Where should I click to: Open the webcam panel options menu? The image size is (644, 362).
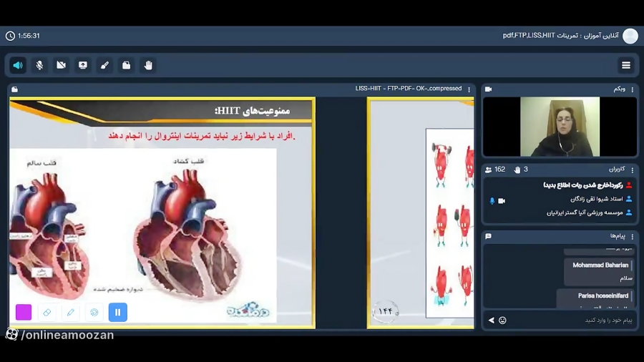633,89
